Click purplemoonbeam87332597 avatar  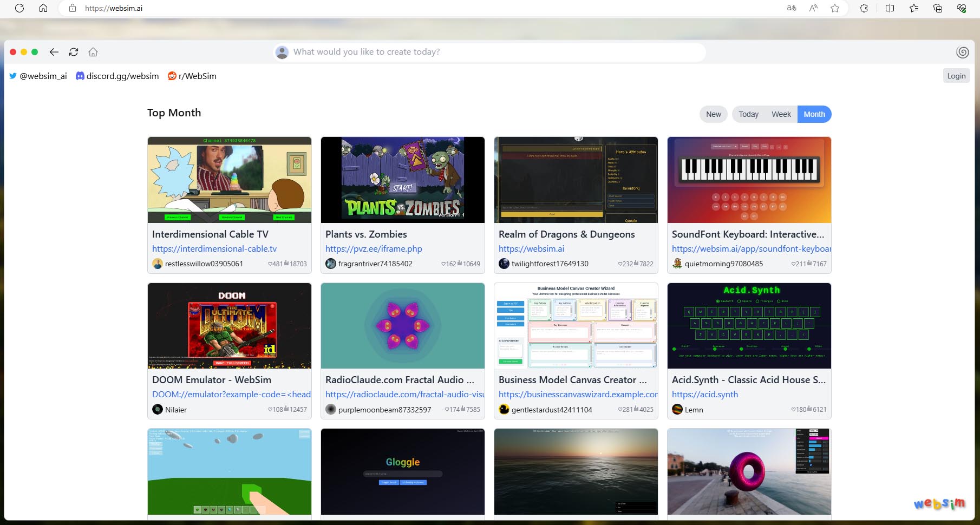click(x=331, y=409)
